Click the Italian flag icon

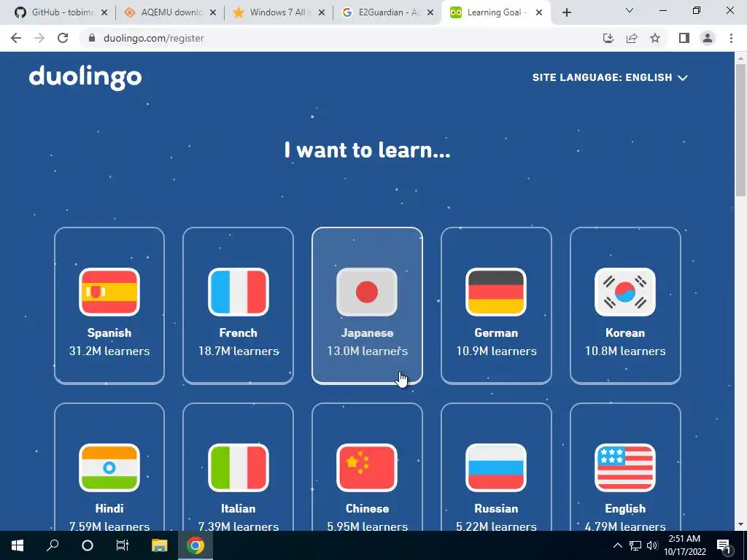(x=239, y=467)
